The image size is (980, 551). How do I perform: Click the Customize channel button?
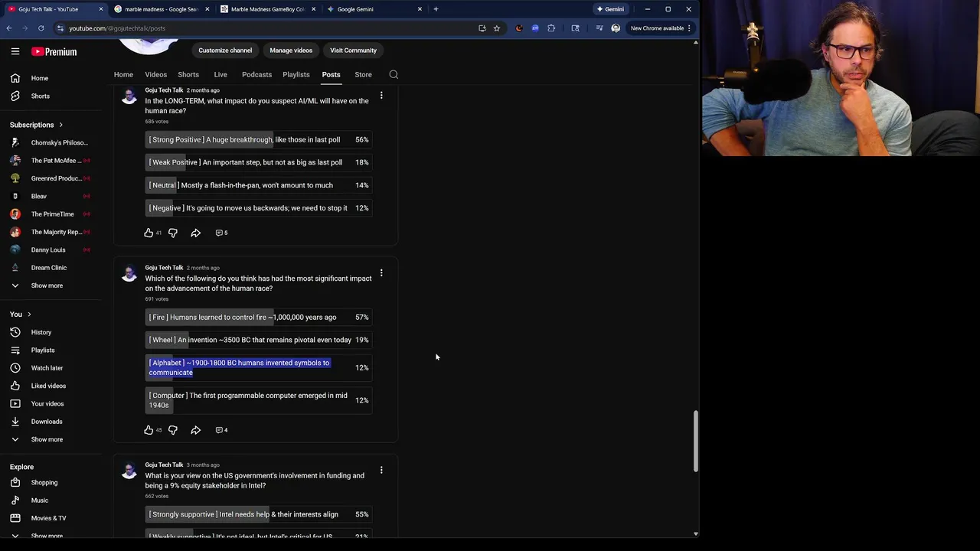tap(225, 51)
